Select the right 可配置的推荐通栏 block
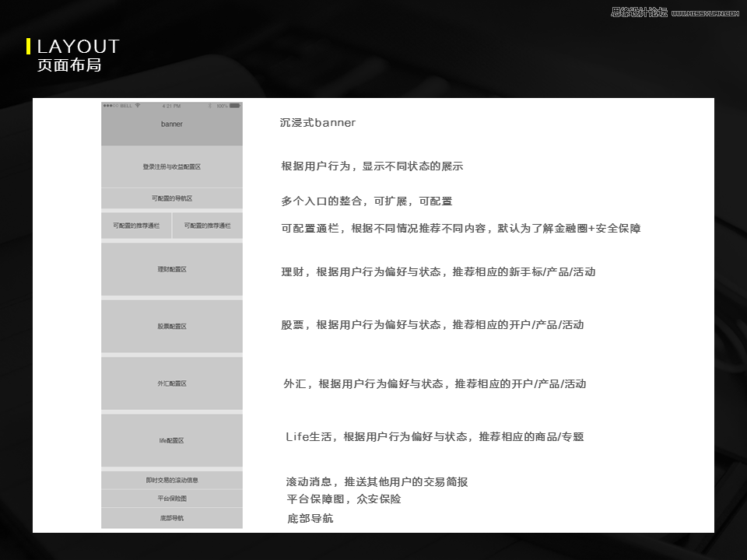This screenshot has height=560, width=747. click(x=207, y=226)
